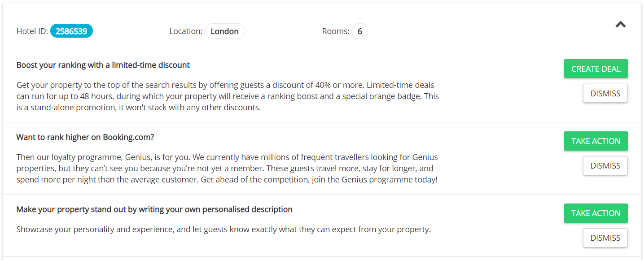Click the Hotel ID badge 2586539
Screen dimensions: 644x260
pyautogui.click(x=71, y=31)
